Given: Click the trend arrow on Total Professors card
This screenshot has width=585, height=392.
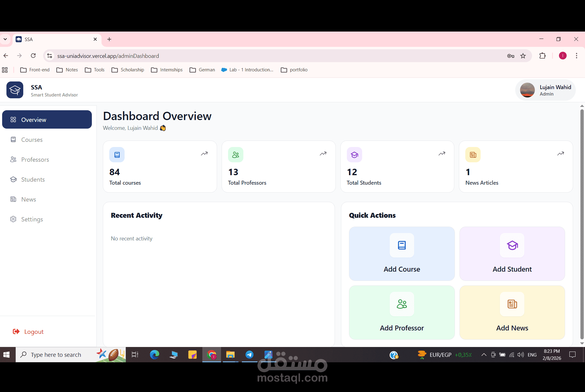Looking at the screenshot, I should [x=323, y=153].
